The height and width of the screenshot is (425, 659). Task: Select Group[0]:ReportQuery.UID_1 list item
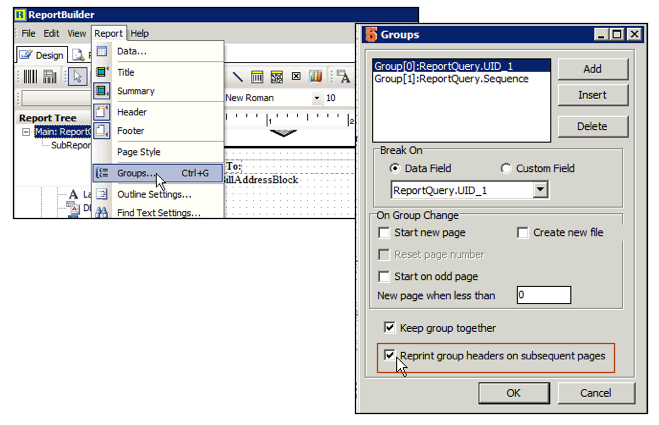(x=461, y=66)
